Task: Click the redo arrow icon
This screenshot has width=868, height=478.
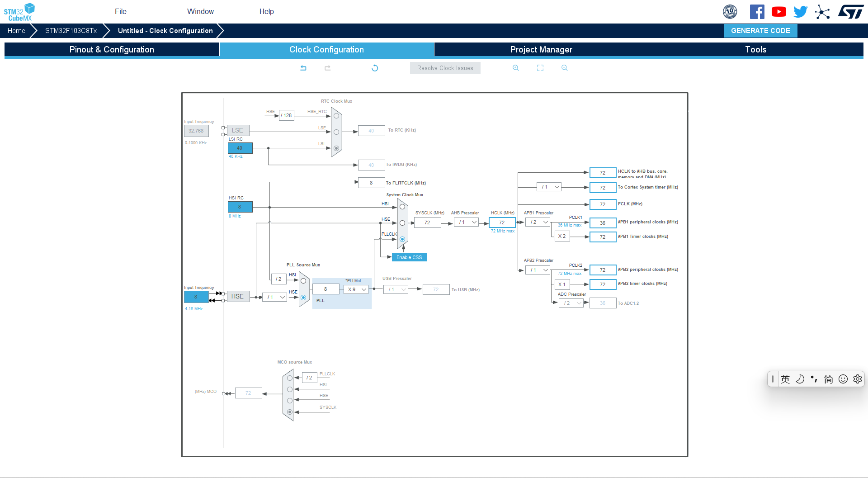Action: point(328,68)
